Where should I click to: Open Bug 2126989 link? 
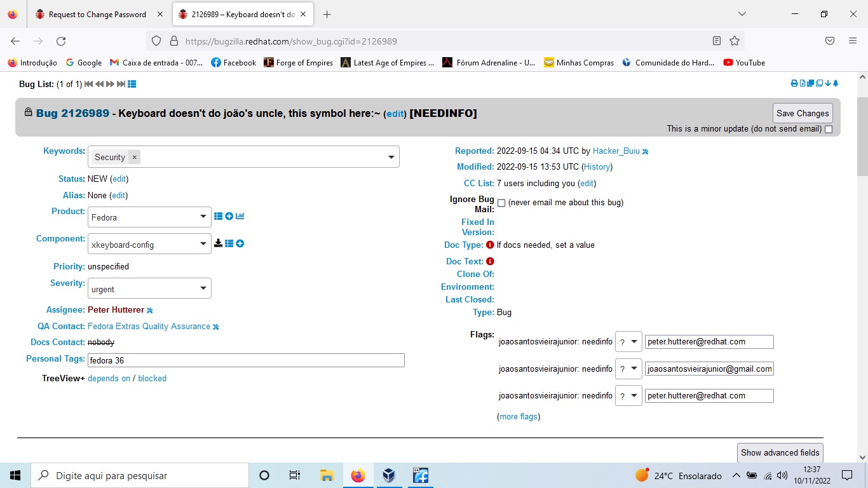pyautogui.click(x=72, y=113)
